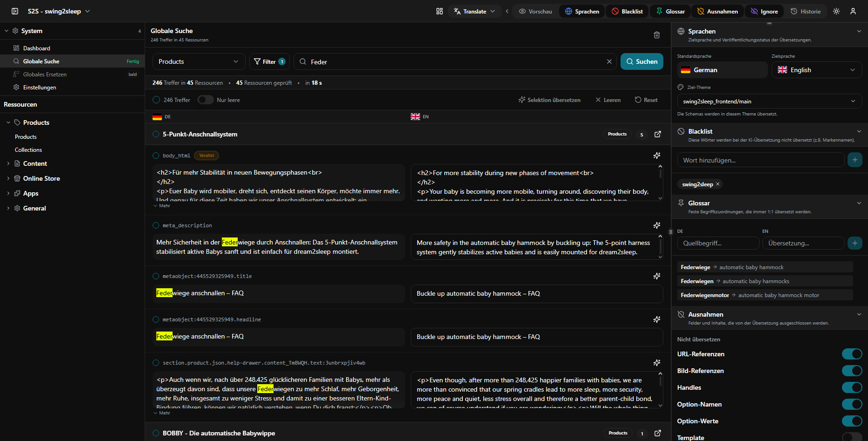The width and height of the screenshot is (868, 441).
Task: Open 5-Punkt-Anschnallsystem in external link
Action: (658, 134)
